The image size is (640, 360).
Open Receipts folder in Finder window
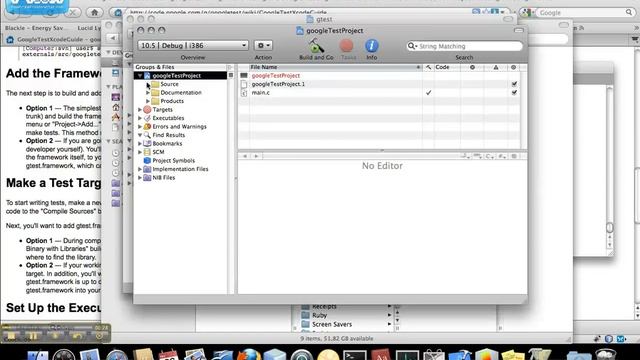point(324,307)
